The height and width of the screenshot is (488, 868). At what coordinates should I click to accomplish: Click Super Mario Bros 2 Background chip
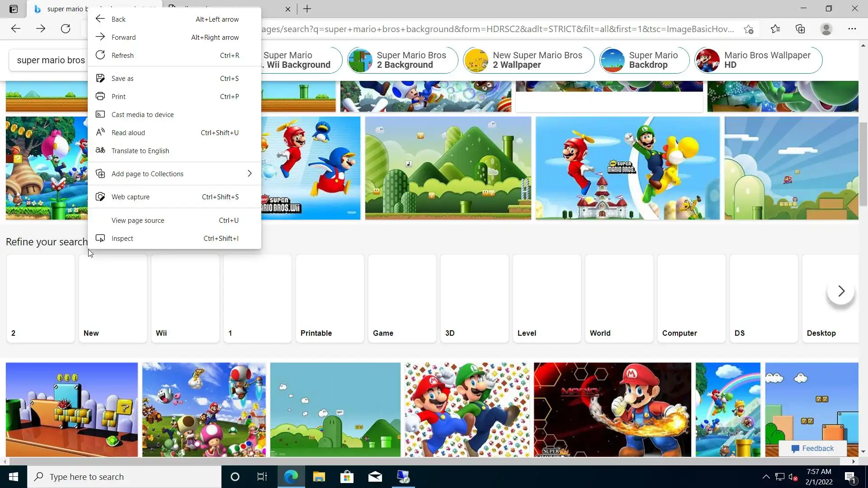pyautogui.click(x=402, y=60)
